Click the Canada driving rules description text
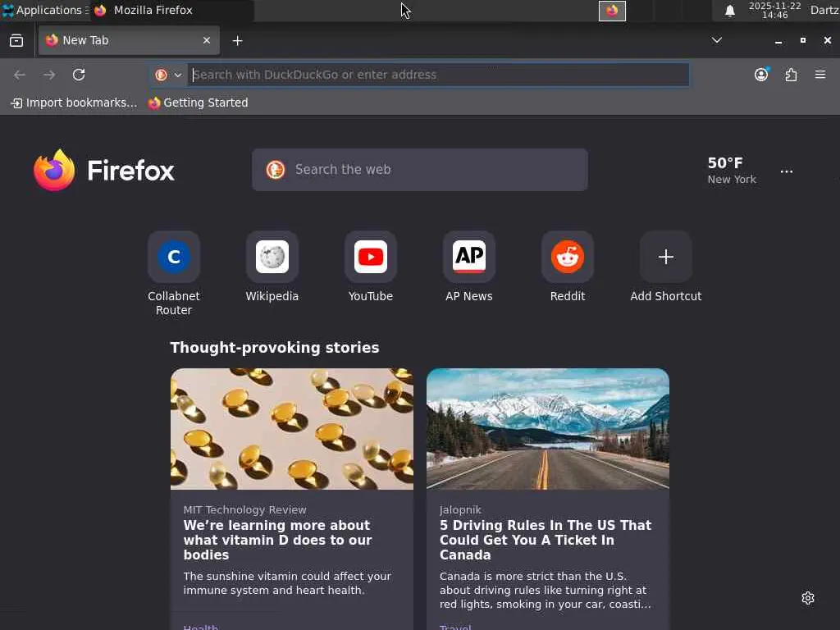The width and height of the screenshot is (840, 630). point(546,591)
